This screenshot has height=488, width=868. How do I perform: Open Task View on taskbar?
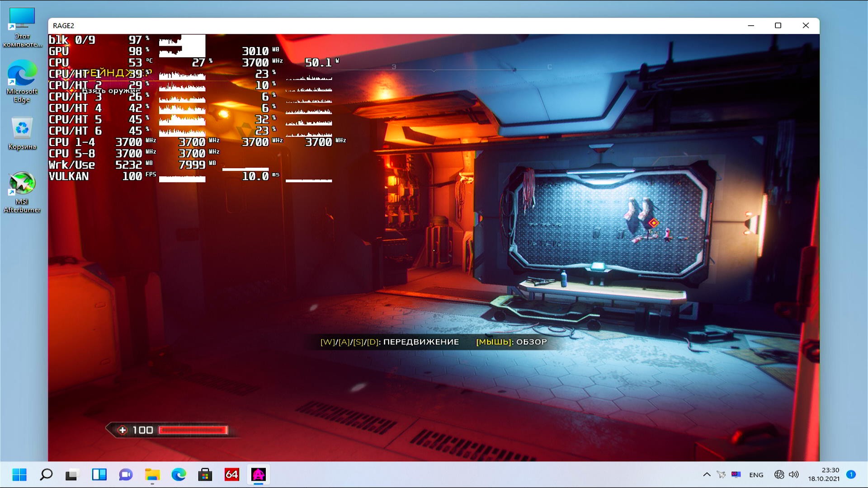71,474
